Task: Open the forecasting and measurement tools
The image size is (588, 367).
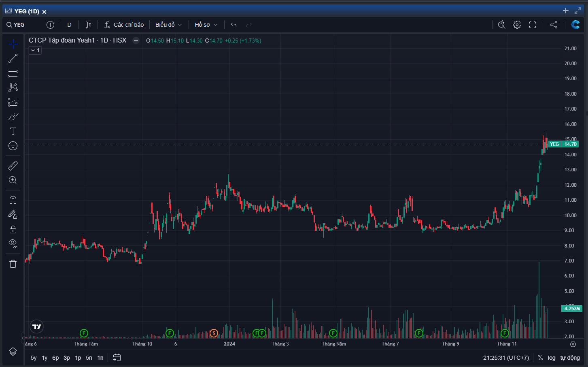Action: pos(13,102)
